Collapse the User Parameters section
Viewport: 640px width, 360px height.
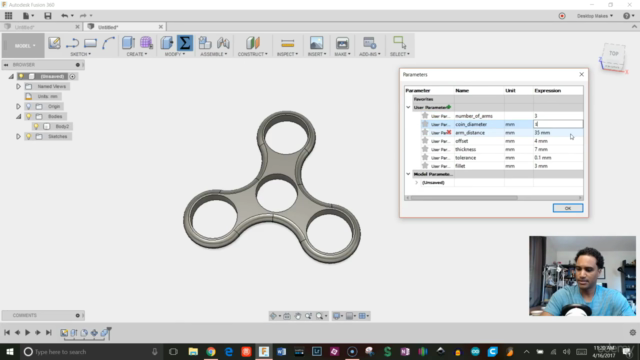408,107
